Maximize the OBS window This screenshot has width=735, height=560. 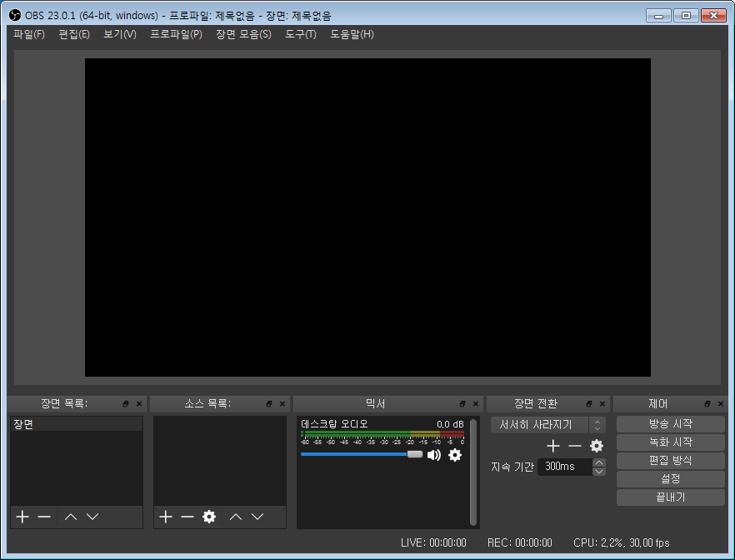[686, 16]
